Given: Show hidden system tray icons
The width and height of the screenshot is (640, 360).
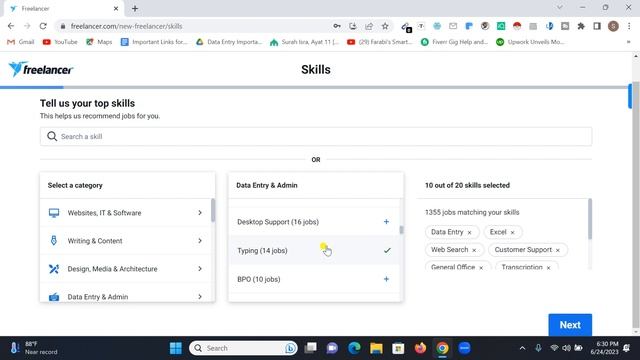Looking at the screenshot, I should pos(522,348).
